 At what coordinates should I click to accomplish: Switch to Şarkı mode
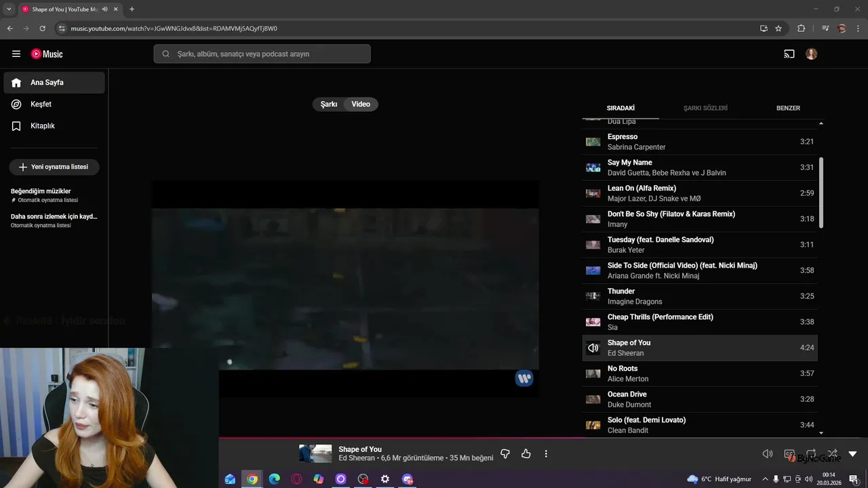click(329, 104)
